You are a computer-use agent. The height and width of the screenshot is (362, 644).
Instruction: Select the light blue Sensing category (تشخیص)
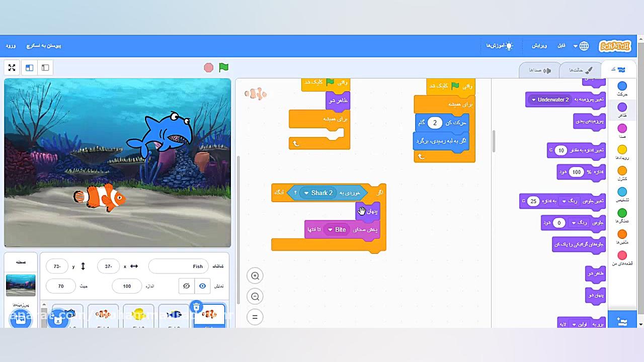(x=622, y=195)
